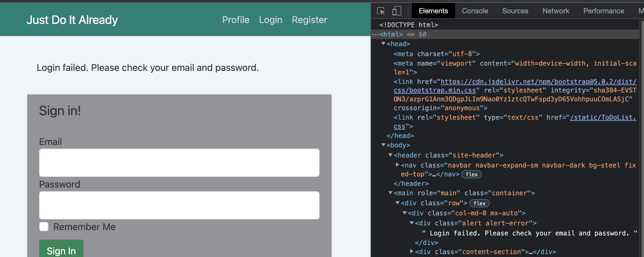This screenshot has height=257, width=644.
Task: Open the Performance tab
Action: (603, 11)
